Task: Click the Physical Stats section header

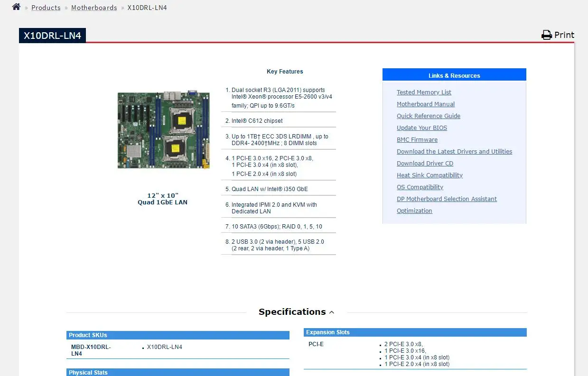Action: tap(178, 373)
